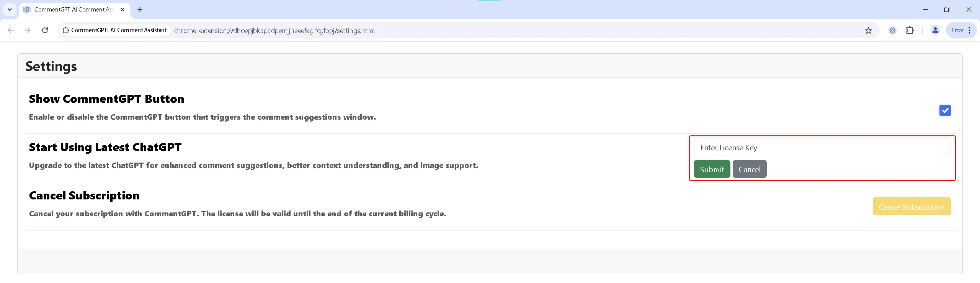Click the 'Enable or disable the CommentGPT button' description

click(x=203, y=117)
